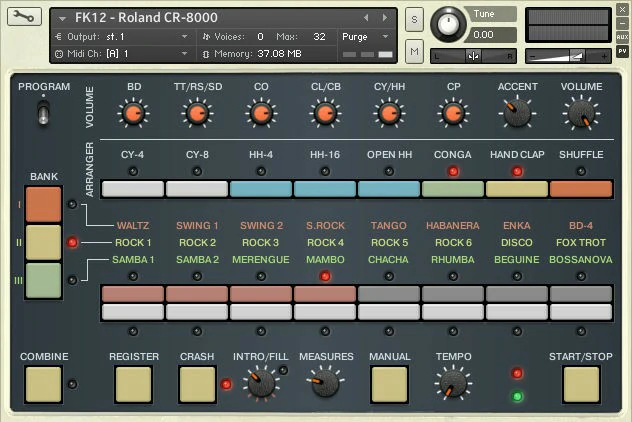Viewport: 632px width, 422px height.
Task: Click the Max voices value 32
Action: [319, 37]
